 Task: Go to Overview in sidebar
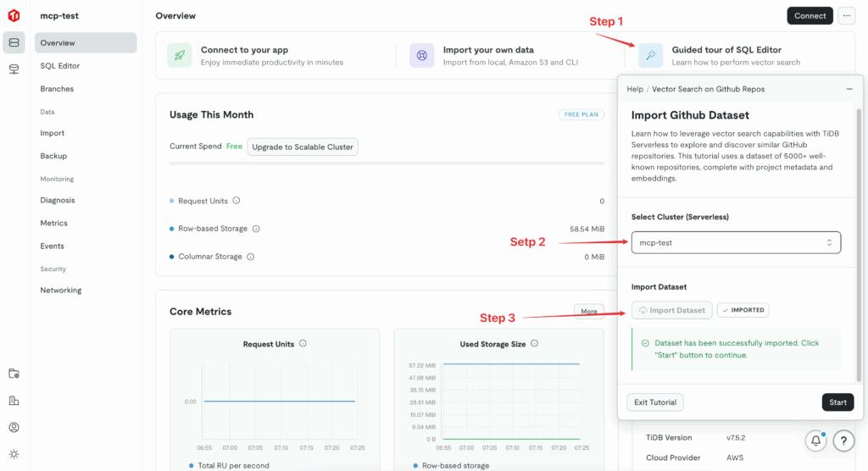[x=86, y=42]
